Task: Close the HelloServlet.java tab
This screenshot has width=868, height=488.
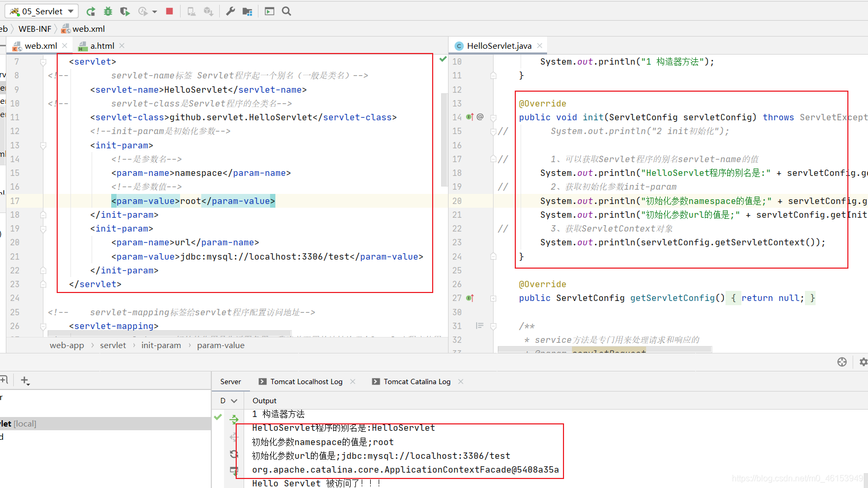Action: [540, 46]
